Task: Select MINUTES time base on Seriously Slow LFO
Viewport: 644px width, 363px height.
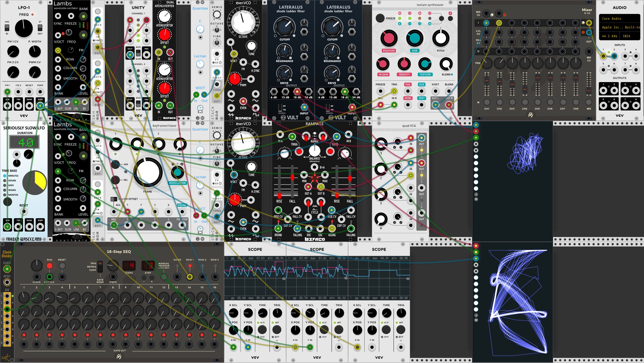Action: click(x=5, y=176)
